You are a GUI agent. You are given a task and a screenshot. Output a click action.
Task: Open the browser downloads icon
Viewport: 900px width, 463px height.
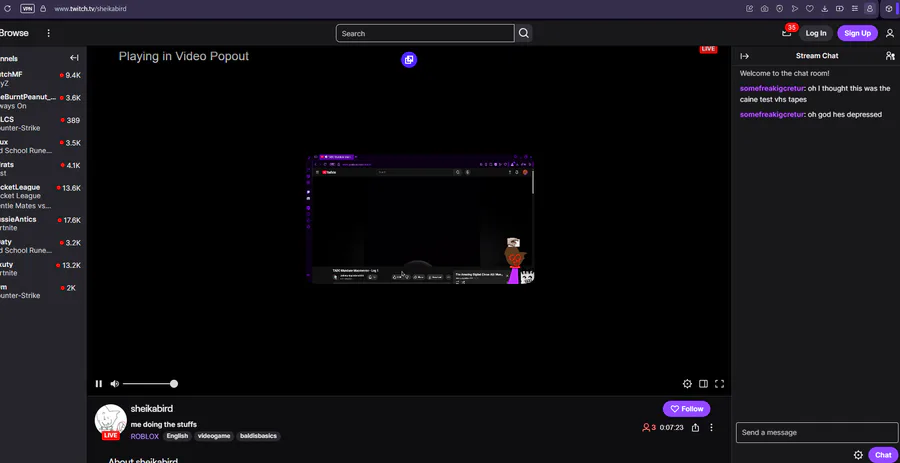coord(825,9)
